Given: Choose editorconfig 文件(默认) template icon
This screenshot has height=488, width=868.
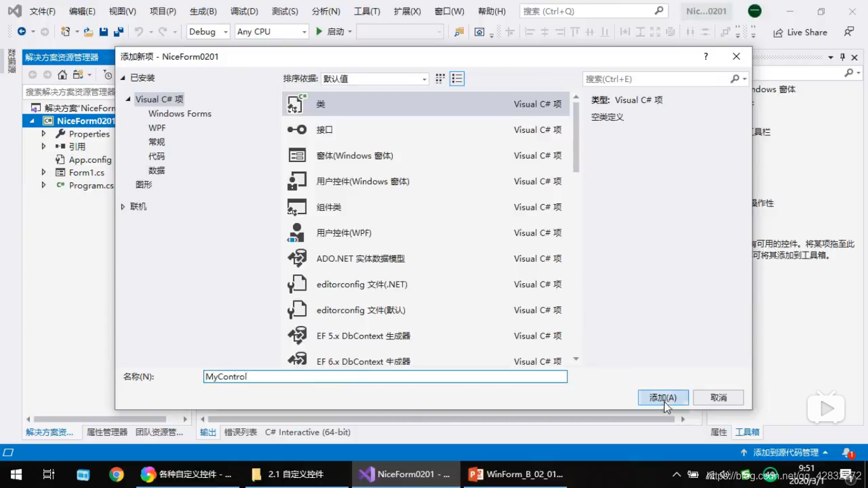Looking at the screenshot, I should (297, 310).
